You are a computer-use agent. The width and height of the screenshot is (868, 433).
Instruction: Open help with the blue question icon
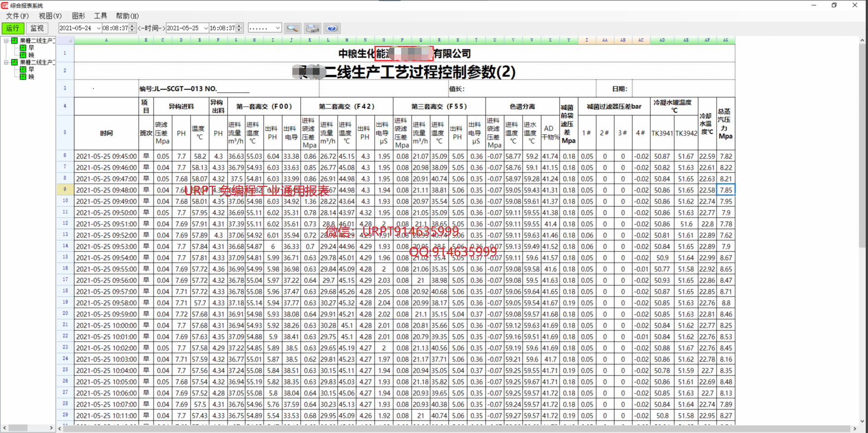332,28
